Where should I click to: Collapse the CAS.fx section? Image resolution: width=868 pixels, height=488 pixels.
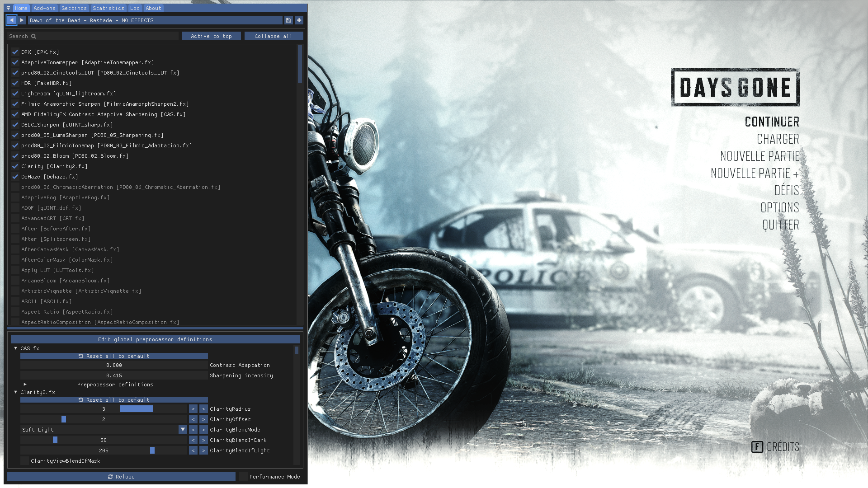[x=16, y=348]
